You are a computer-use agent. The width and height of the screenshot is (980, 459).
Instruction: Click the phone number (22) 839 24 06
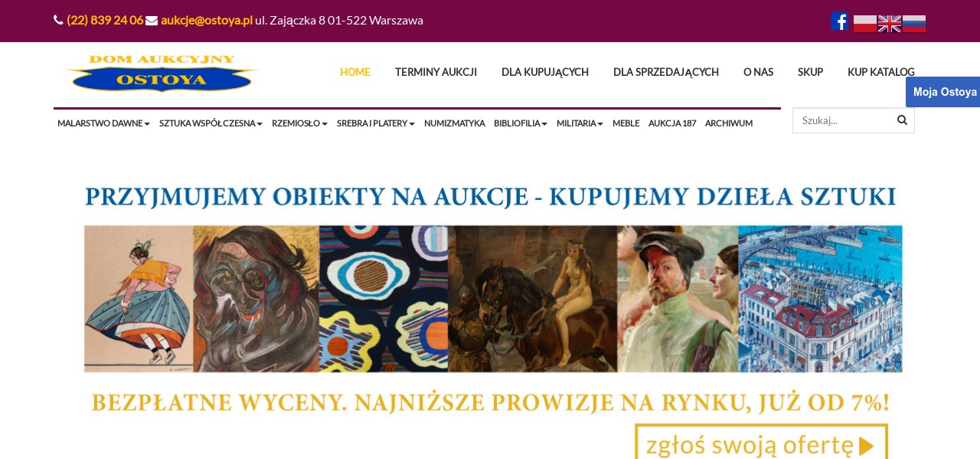click(x=105, y=20)
